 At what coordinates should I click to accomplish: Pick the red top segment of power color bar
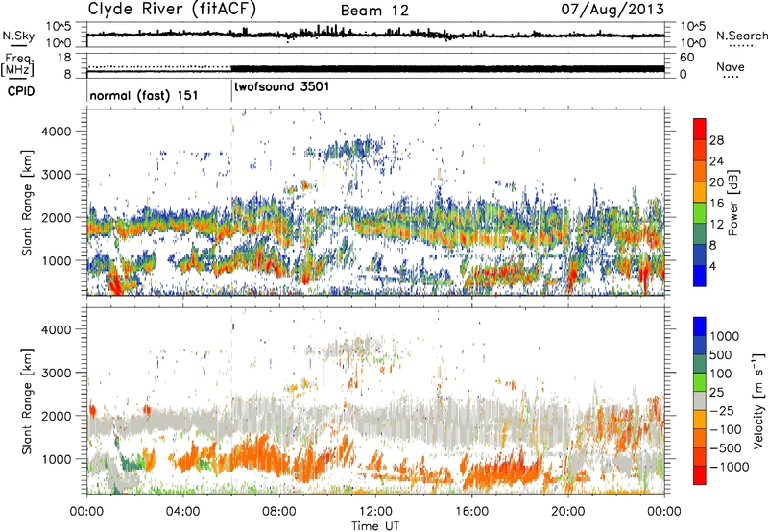pos(700,130)
